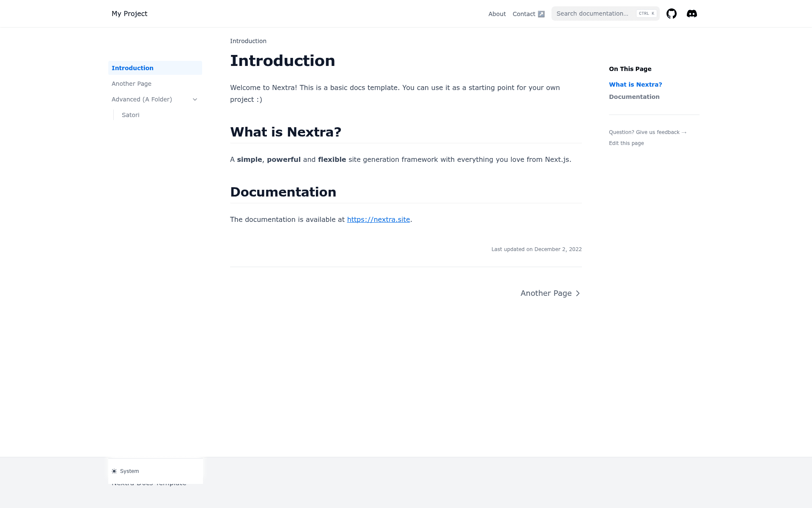The width and height of the screenshot is (812, 508).
Task: Jump to What is Nextra? section in TOC
Action: (635, 85)
